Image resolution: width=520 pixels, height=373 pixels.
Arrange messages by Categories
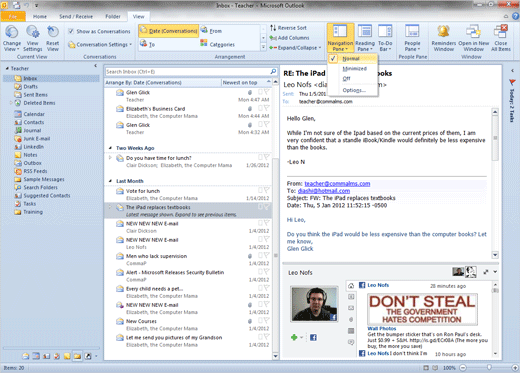click(217, 44)
